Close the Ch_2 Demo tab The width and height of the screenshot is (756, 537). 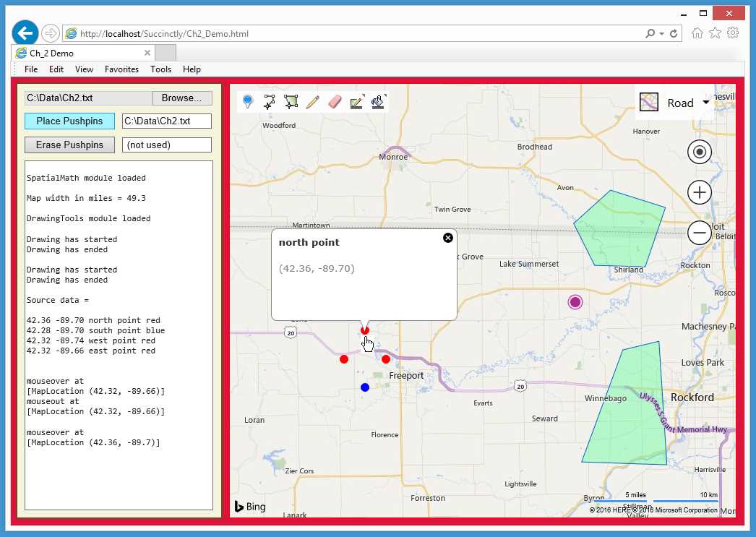pyautogui.click(x=147, y=53)
